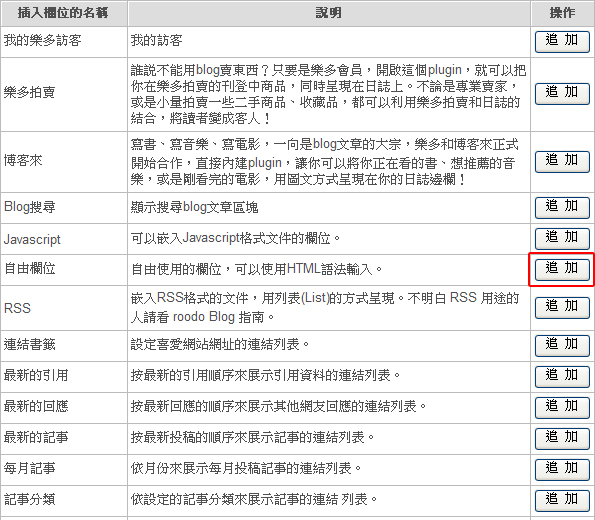Add the 最新的回應 column
Image resolution: width=595 pixels, height=520 pixels.
562,408
